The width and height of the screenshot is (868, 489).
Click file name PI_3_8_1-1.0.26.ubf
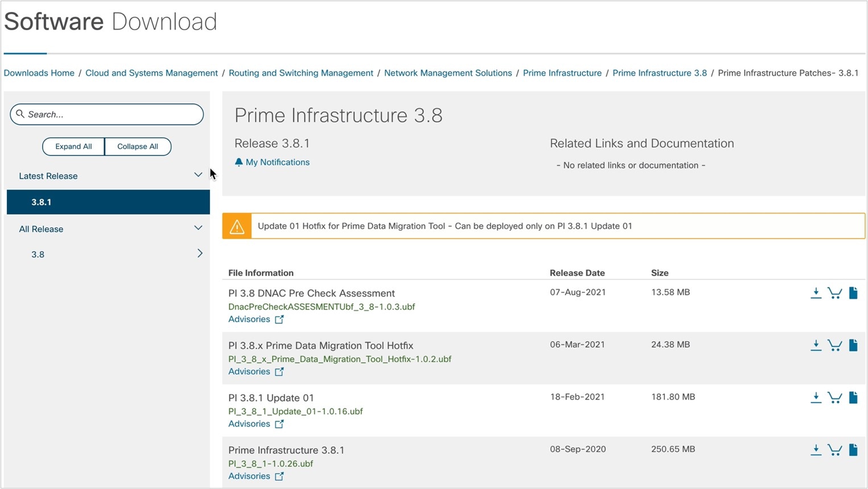pos(271,464)
